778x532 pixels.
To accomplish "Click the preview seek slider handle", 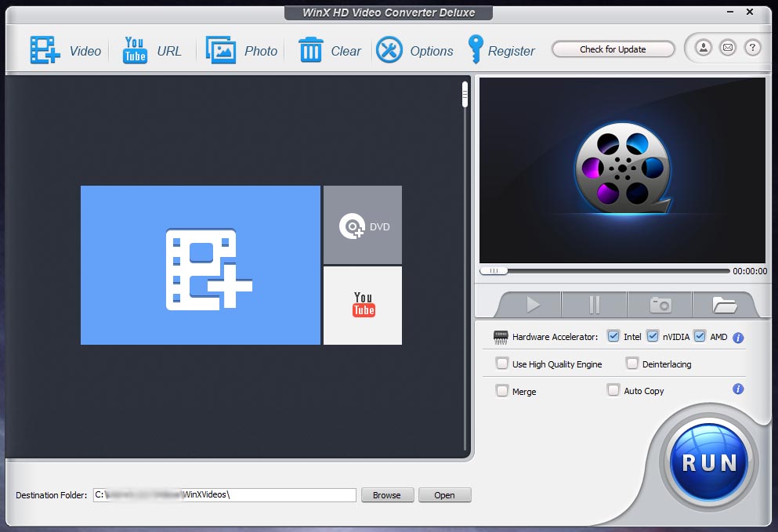I will (x=494, y=271).
